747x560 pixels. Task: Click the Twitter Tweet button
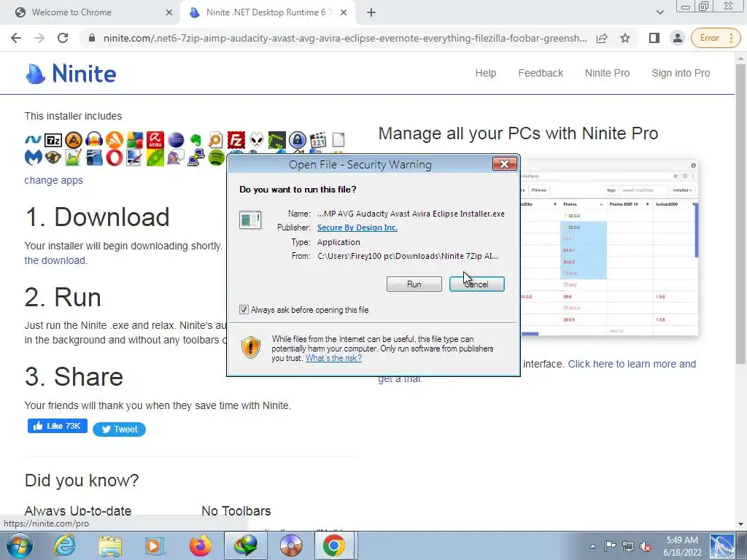click(119, 429)
